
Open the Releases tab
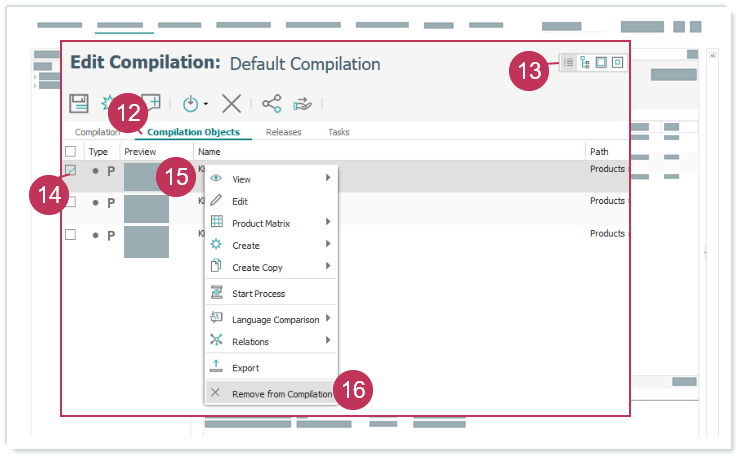click(284, 132)
